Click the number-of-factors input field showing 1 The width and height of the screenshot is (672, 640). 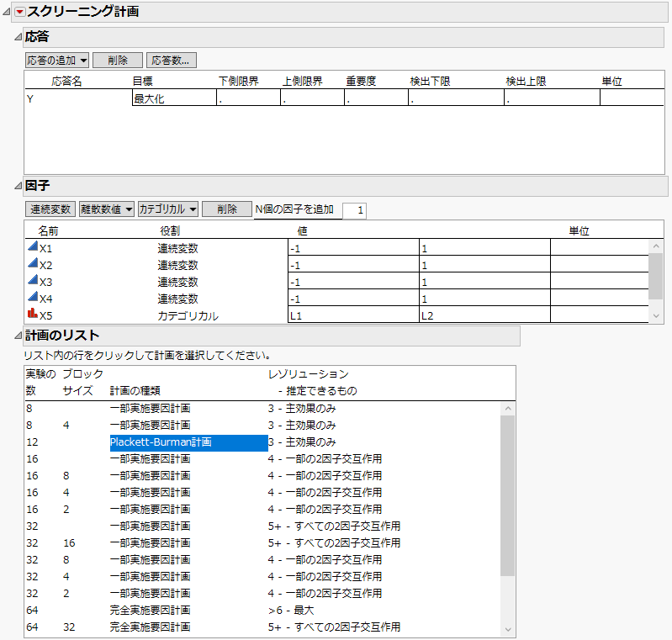click(x=354, y=210)
